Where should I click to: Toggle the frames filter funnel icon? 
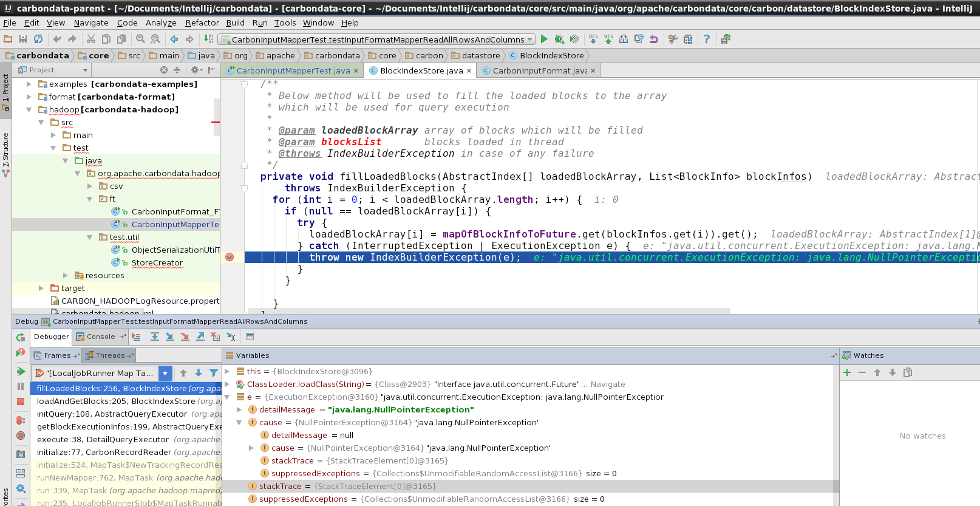(214, 373)
